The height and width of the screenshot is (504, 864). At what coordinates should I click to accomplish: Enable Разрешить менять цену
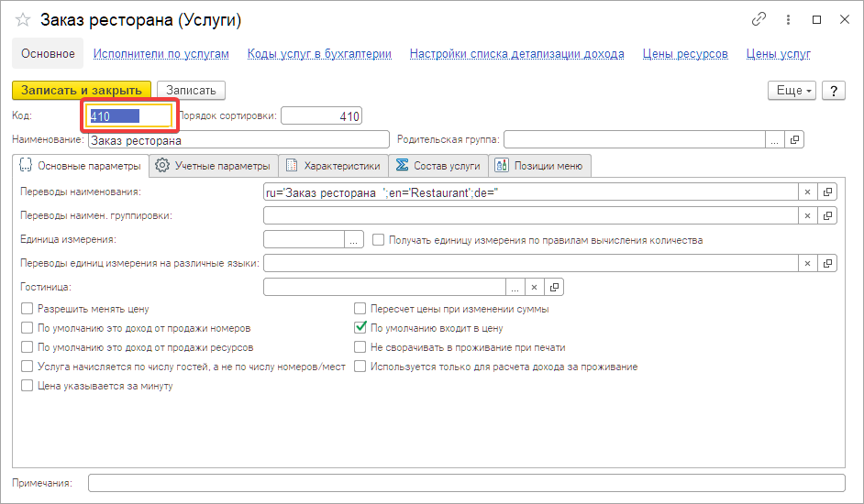click(x=27, y=309)
